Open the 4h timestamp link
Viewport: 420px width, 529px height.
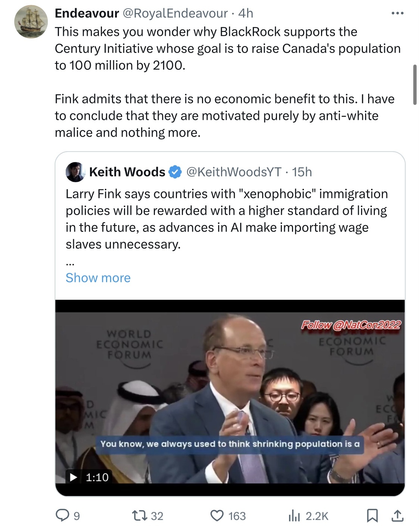(x=246, y=13)
